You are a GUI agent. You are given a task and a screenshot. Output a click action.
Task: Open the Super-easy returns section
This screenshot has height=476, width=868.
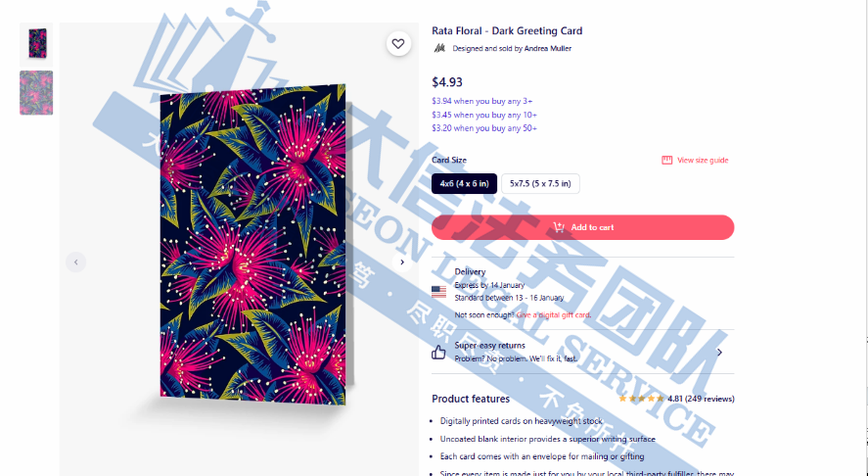583,352
